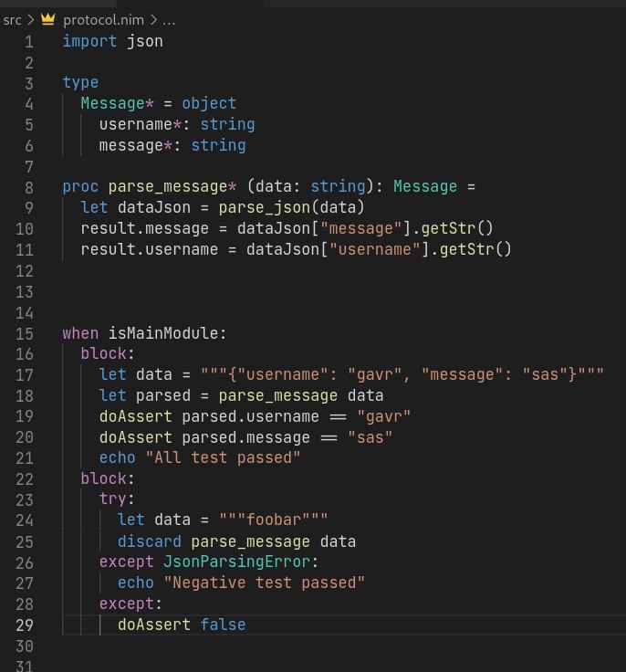Select line number 1 in the gutter
The height and width of the screenshot is (672, 626).
tap(28, 42)
